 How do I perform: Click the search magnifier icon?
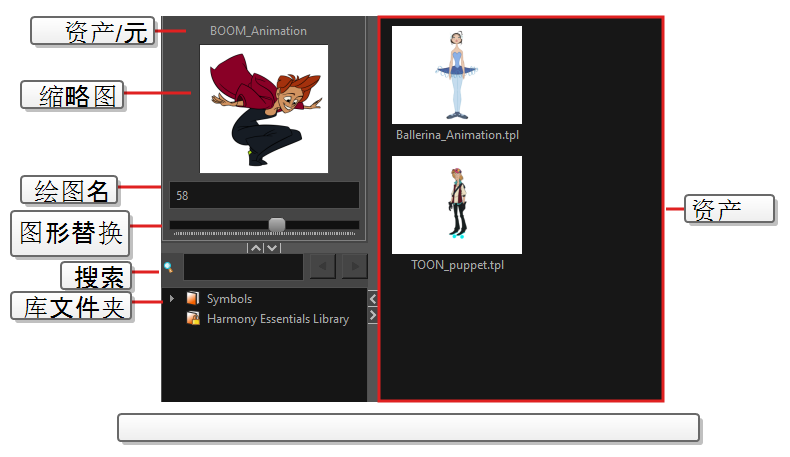pos(169,267)
